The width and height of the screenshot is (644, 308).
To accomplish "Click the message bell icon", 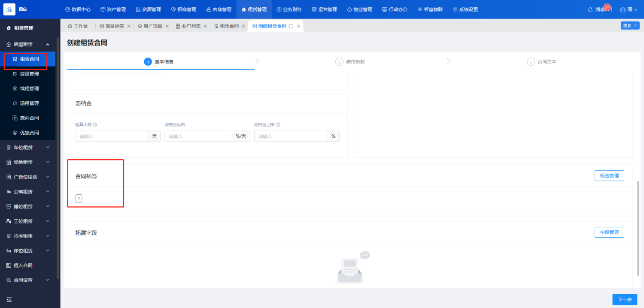I will 590,9.
